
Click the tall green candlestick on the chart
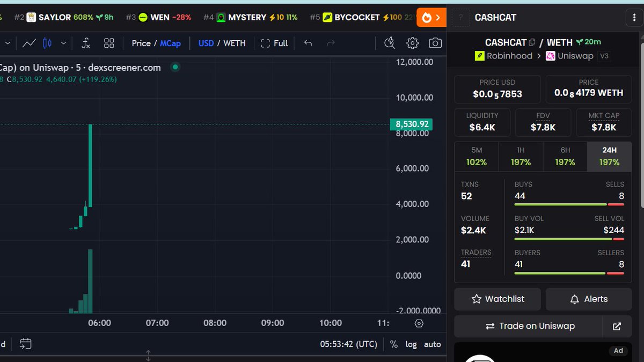[x=90, y=165]
